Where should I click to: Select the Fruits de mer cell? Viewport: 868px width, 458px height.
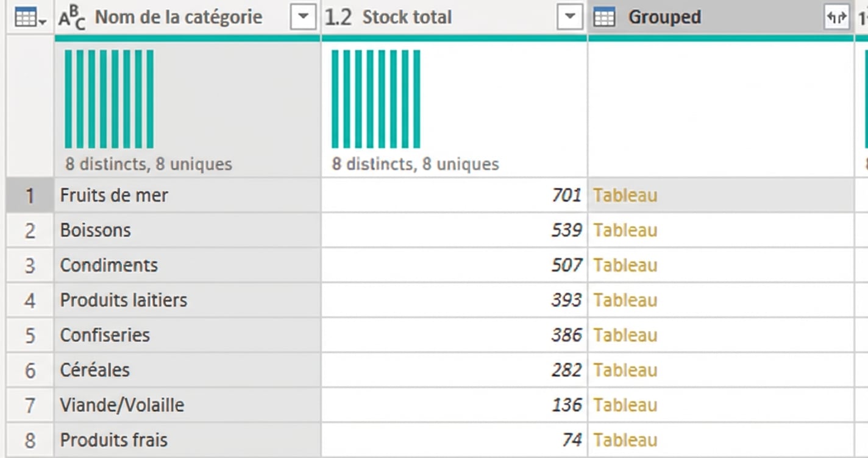188,196
